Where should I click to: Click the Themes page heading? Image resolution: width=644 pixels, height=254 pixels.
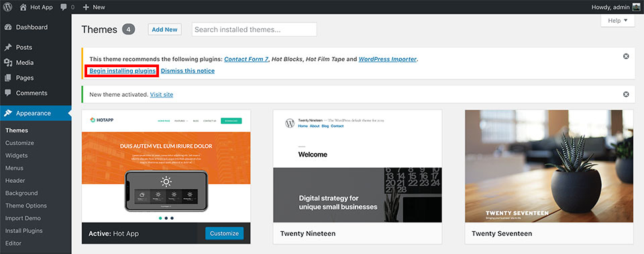tap(99, 29)
